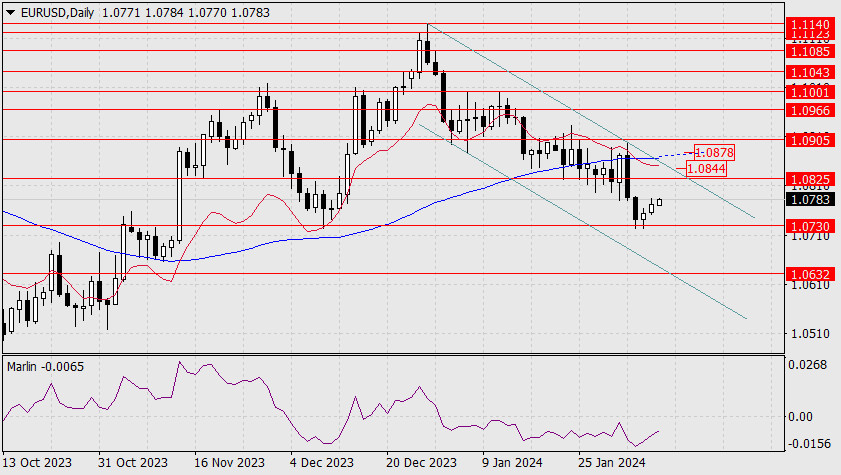The width and height of the screenshot is (841, 475).
Task: Select the 1.1140 red price label
Action: click(810, 24)
